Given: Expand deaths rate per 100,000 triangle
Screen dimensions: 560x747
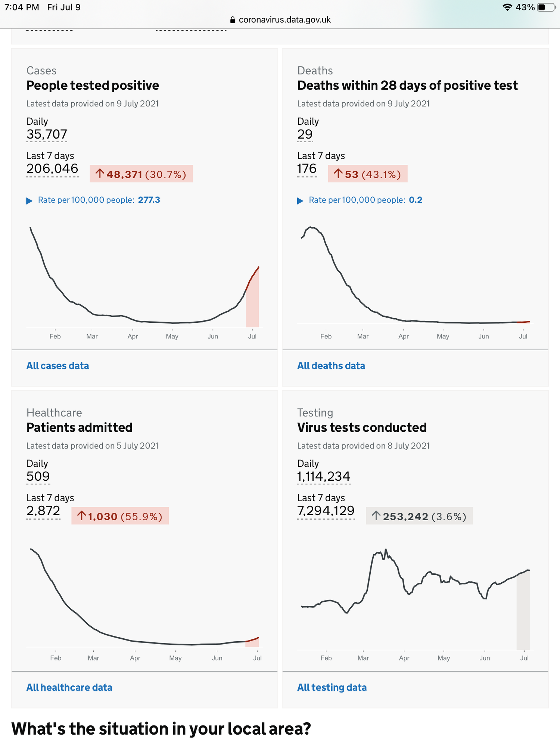Looking at the screenshot, I should (x=300, y=201).
